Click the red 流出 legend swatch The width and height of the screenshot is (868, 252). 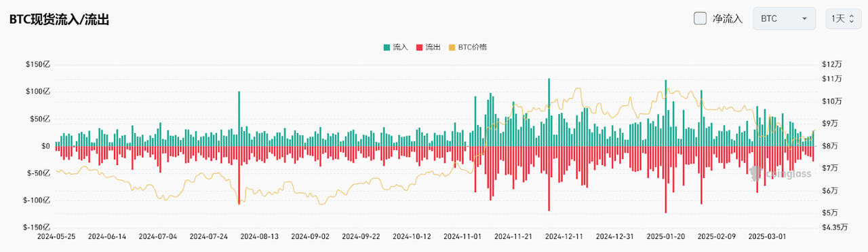419,48
